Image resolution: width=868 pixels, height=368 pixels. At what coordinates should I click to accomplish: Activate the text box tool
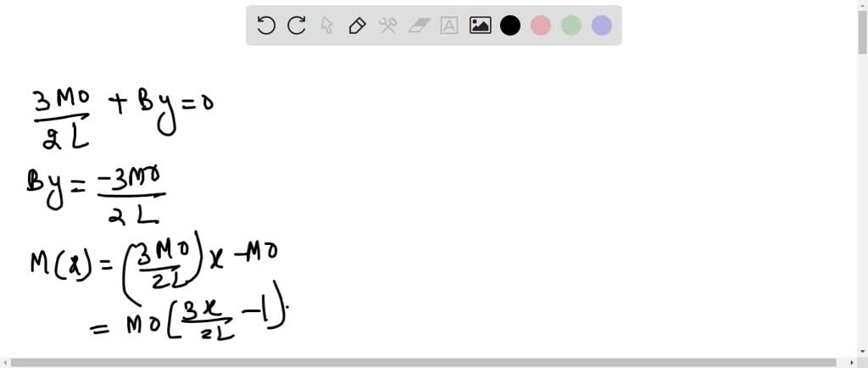point(449,25)
